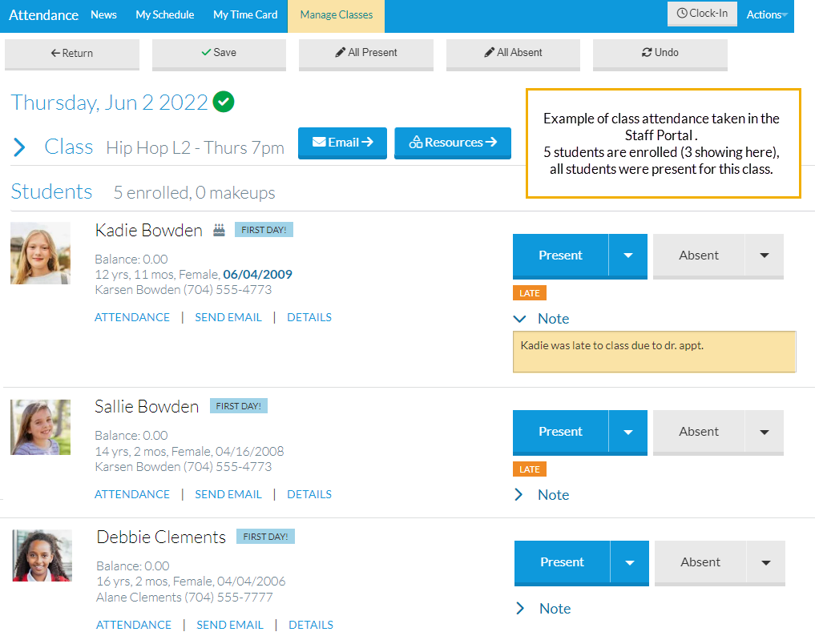This screenshot has height=644, width=815.
Task: Click Sallie Bowden's LATE tag
Action: 530,469
